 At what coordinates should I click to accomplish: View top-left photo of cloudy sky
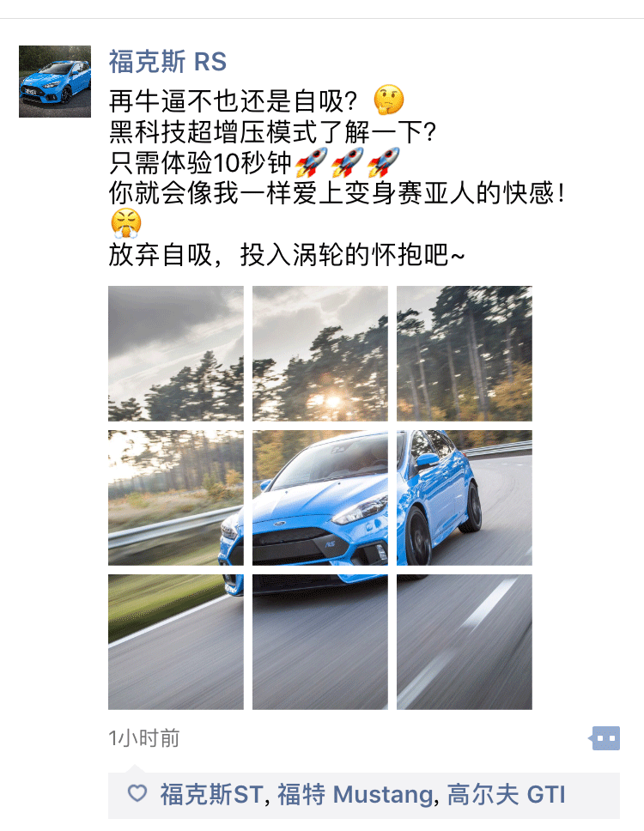point(176,354)
